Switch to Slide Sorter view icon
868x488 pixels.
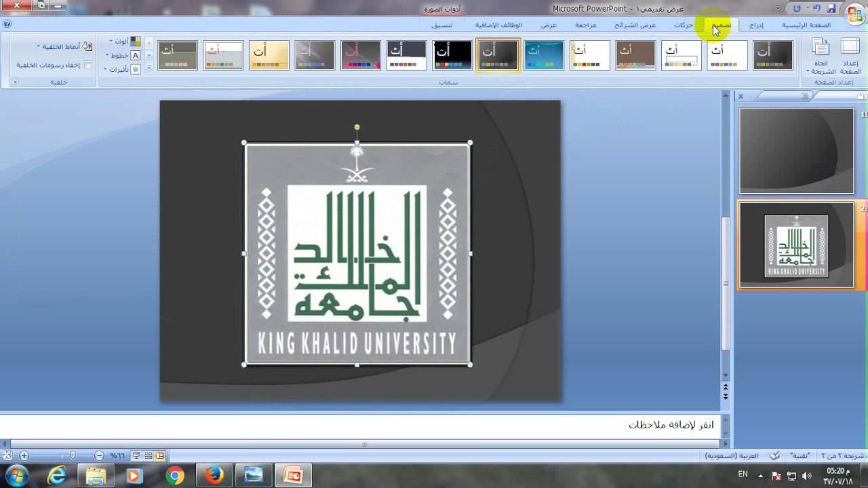[x=149, y=456]
